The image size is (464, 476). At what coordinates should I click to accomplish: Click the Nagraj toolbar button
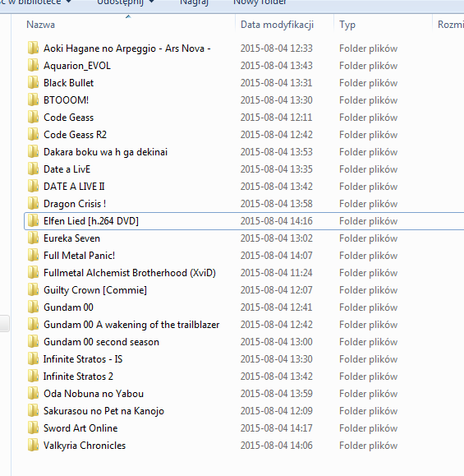(194, 2)
